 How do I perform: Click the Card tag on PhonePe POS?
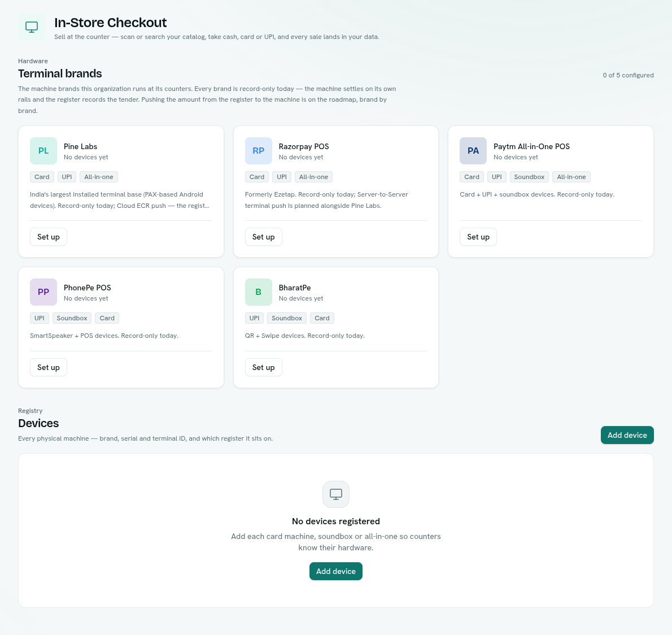pos(107,318)
